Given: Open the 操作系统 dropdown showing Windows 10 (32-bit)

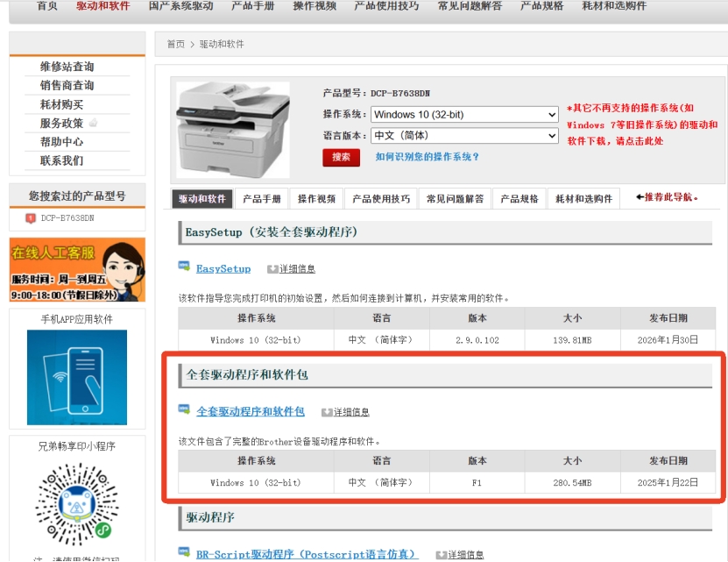Looking at the screenshot, I should click(464, 115).
